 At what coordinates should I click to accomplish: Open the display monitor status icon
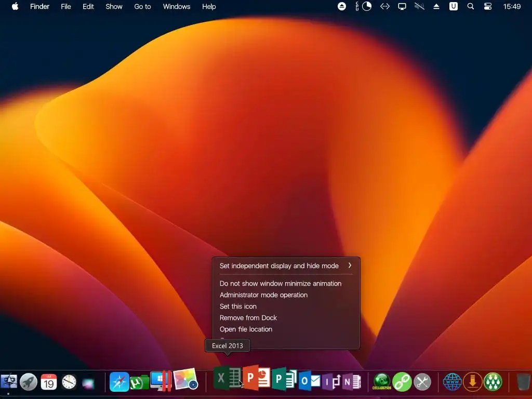(402, 6)
